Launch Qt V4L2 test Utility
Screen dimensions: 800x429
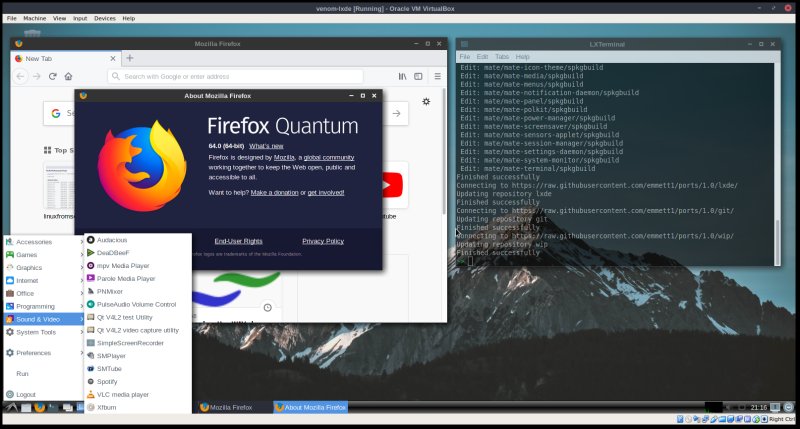point(138,317)
